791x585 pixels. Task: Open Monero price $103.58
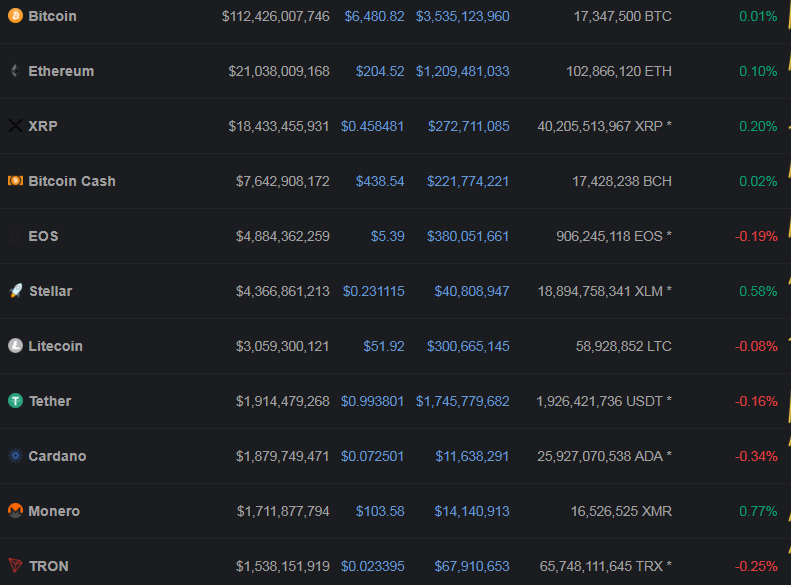click(x=380, y=511)
